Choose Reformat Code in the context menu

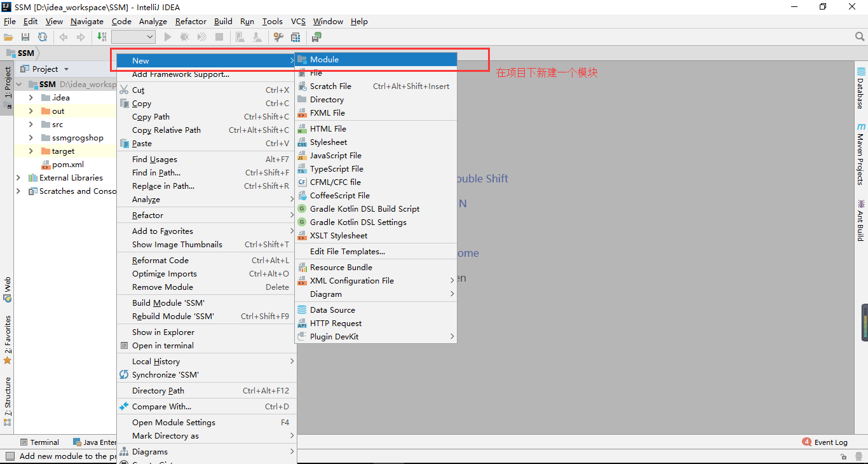coord(207,261)
